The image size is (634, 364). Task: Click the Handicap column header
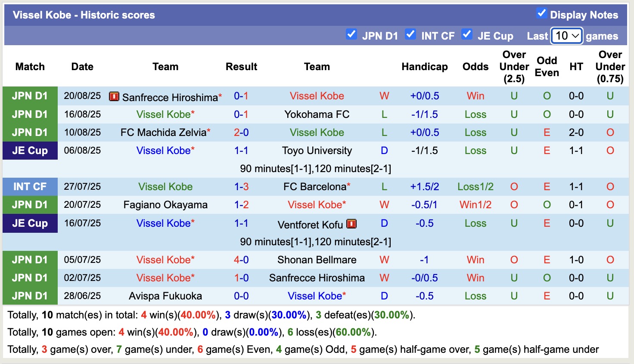coord(425,67)
